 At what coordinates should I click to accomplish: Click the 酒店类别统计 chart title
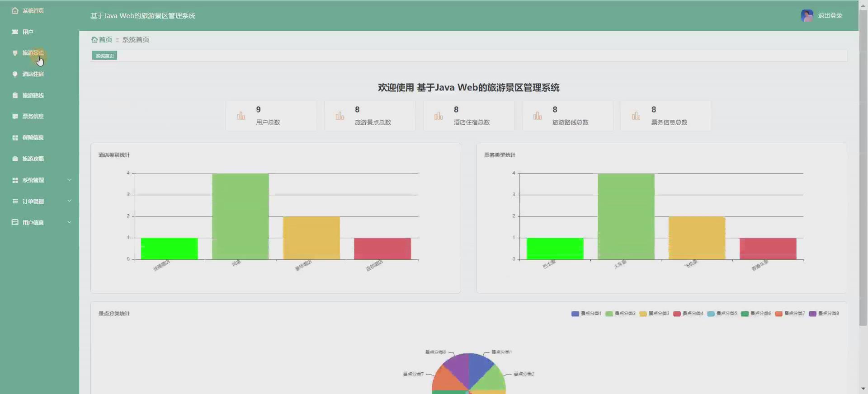point(114,155)
